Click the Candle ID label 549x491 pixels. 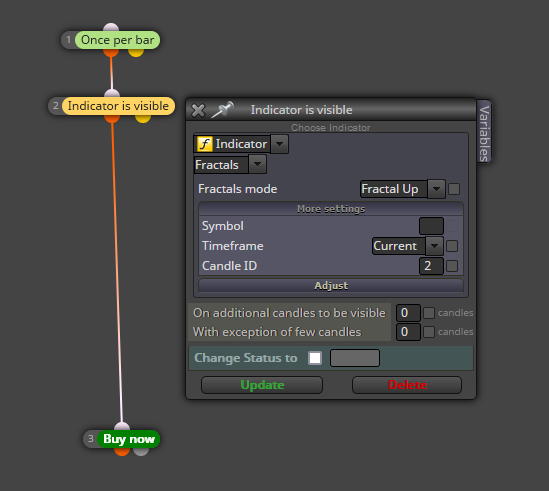[x=229, y=266]
